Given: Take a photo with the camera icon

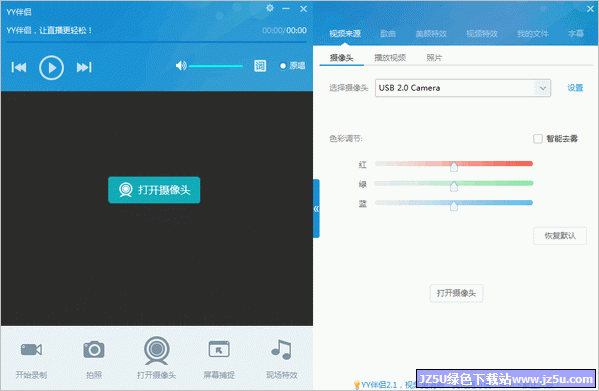Looking at the screenshot, I should click(94, 349).
